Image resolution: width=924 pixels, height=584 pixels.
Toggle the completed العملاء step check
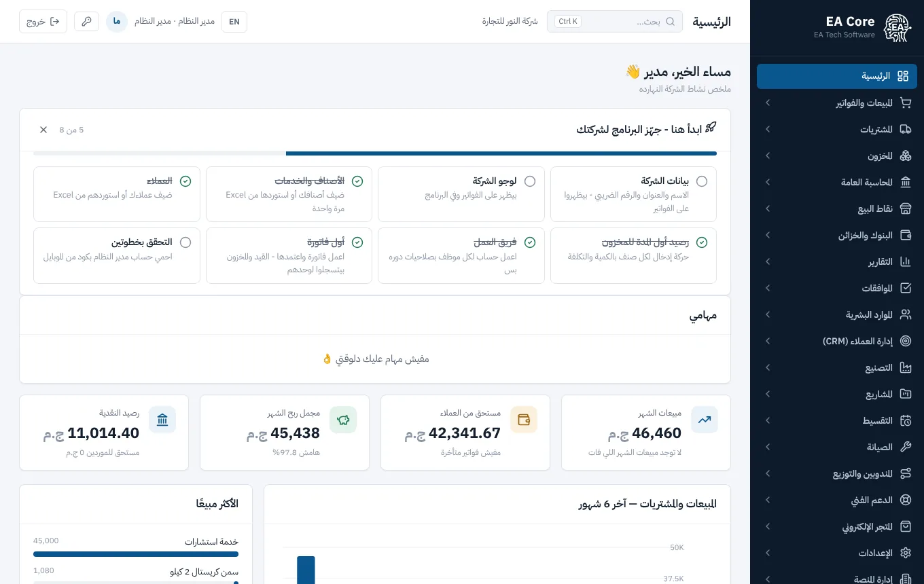pos(185,181)
